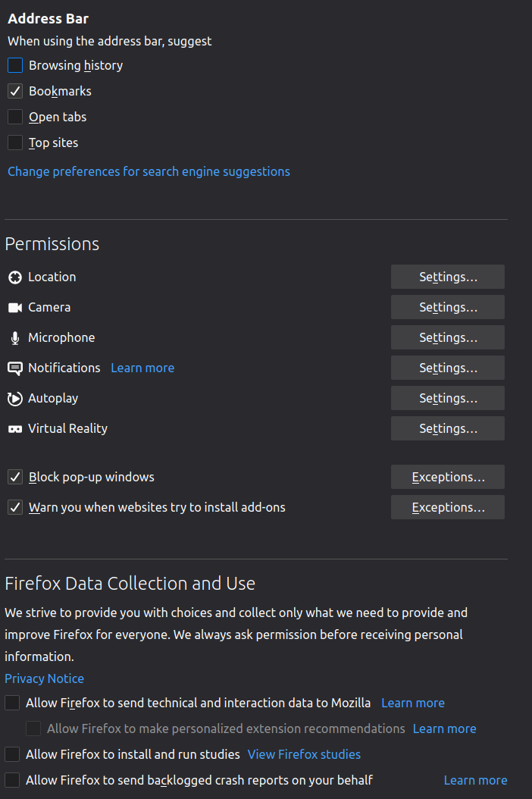The height and width of the screenshot is (799, 532).
Task: Click the Microphone permission icon
Action: pos(15,338)
